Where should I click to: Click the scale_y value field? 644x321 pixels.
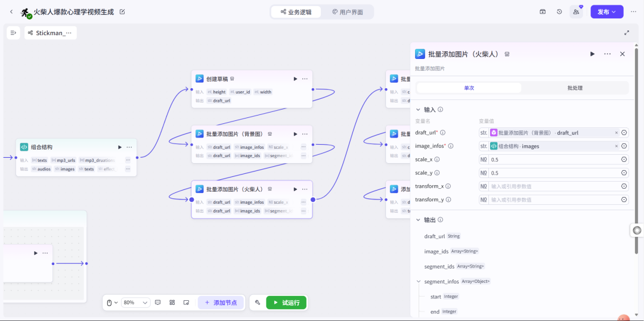click(x=553, y=173)
